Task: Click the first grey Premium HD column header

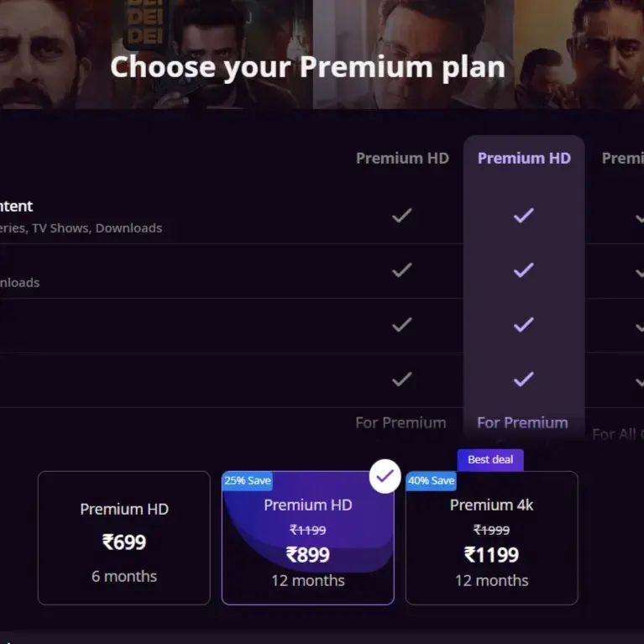Action: (402, 158)
